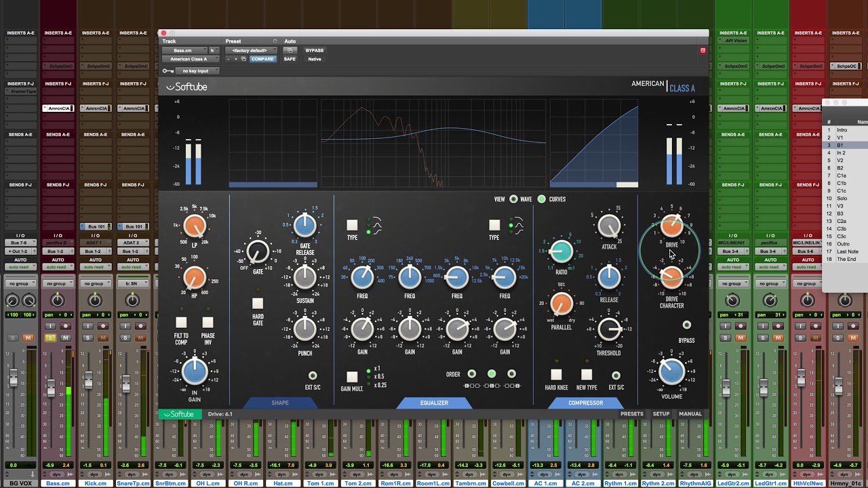Click the GATE RELEASE knob

point(305,226)
